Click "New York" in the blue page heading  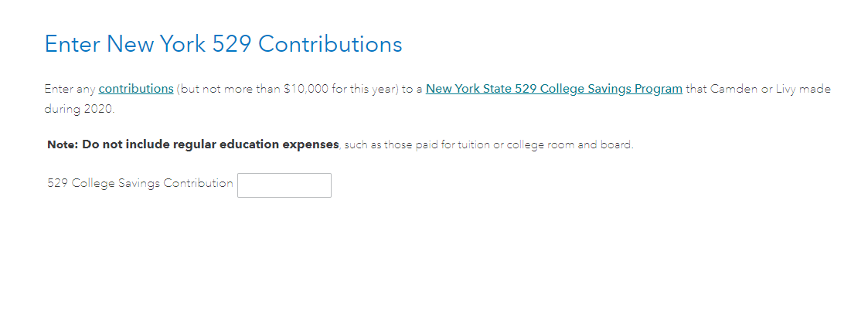[157, 44]
